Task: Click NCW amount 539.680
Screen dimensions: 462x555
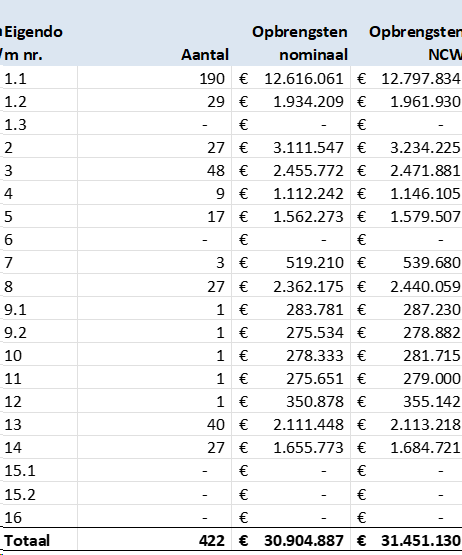Action: click(x=432, y=263)
